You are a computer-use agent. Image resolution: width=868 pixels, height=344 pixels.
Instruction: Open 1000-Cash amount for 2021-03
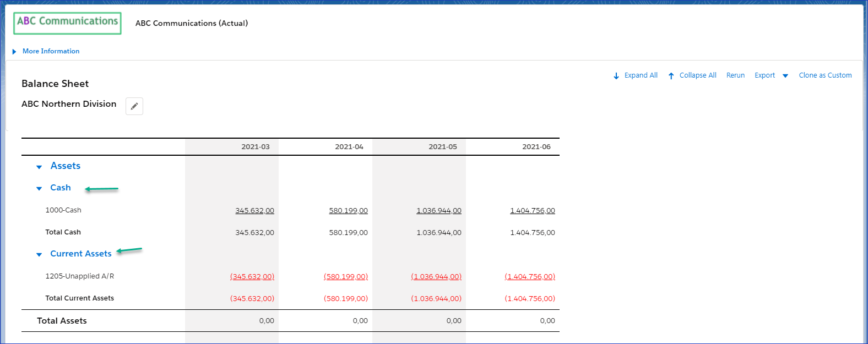point(254,211)
